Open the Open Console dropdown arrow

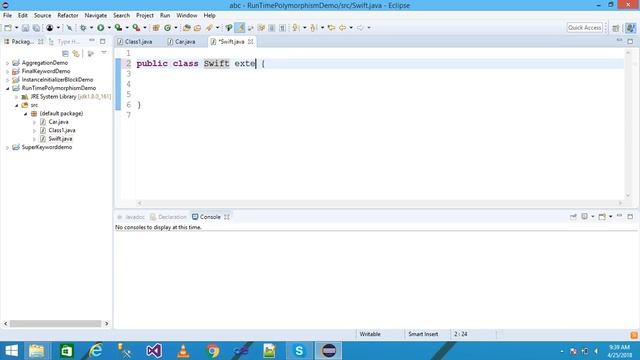pos(611,217)
